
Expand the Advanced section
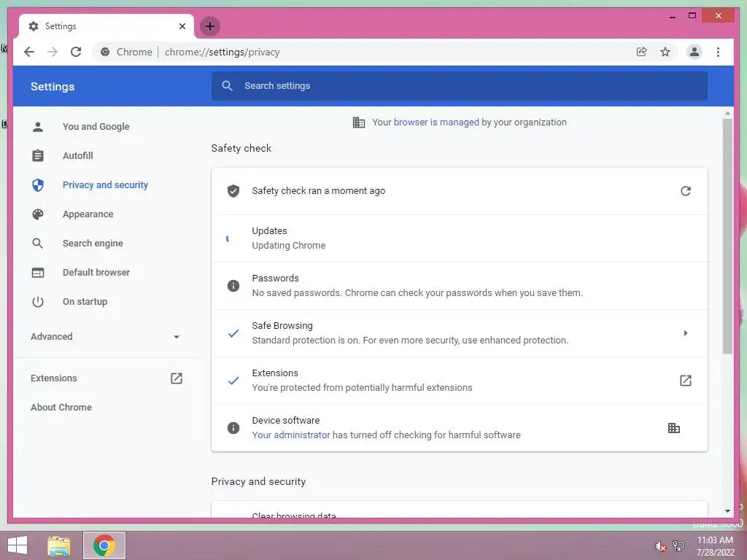105,337
